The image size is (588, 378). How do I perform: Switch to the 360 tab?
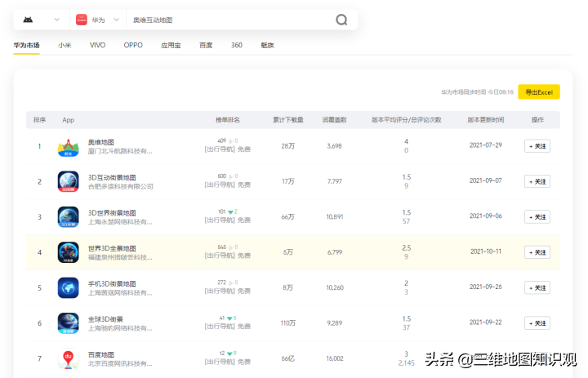(x=237, y=46)
